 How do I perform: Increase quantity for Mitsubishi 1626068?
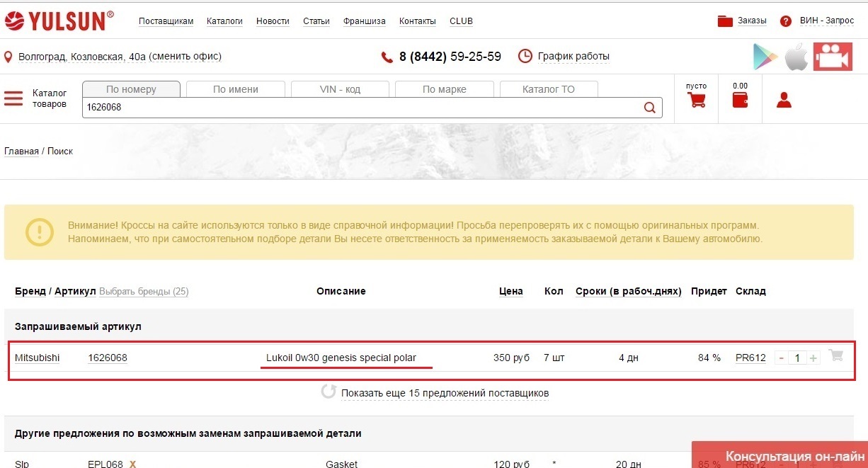pyautogui.click(x=813, y=358)
